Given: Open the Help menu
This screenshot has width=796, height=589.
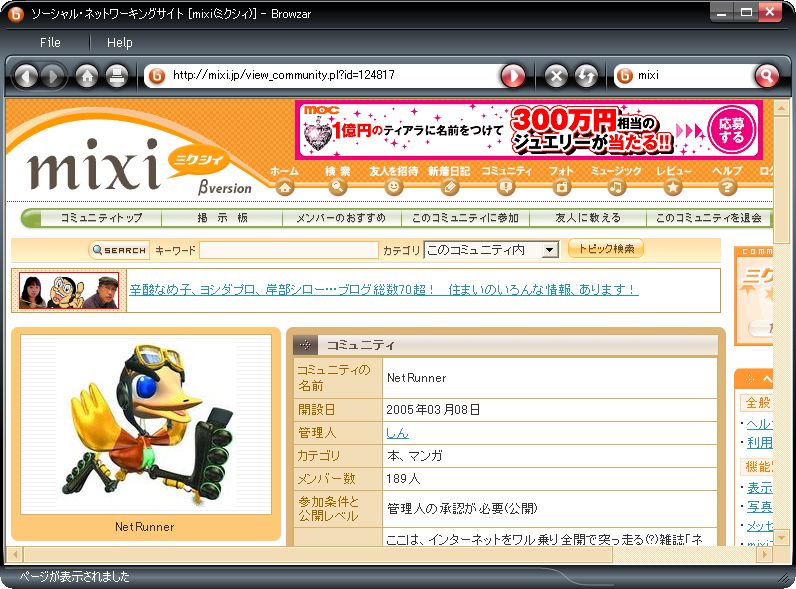Looking at the screenshot, I should [x=120, y=43].
